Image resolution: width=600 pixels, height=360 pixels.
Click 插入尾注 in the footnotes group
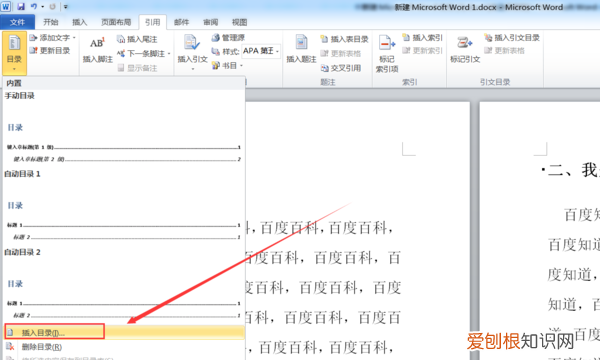pyautogui.click(x=137, y=39)
